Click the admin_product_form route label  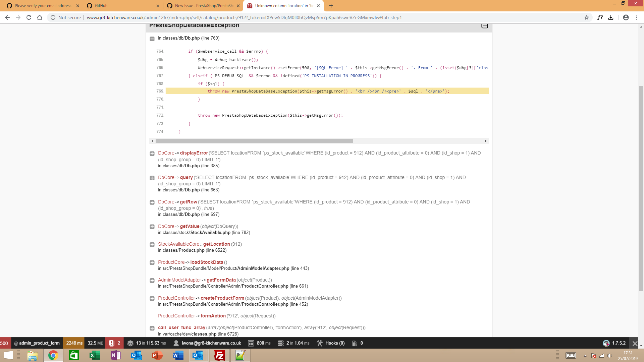39,343
